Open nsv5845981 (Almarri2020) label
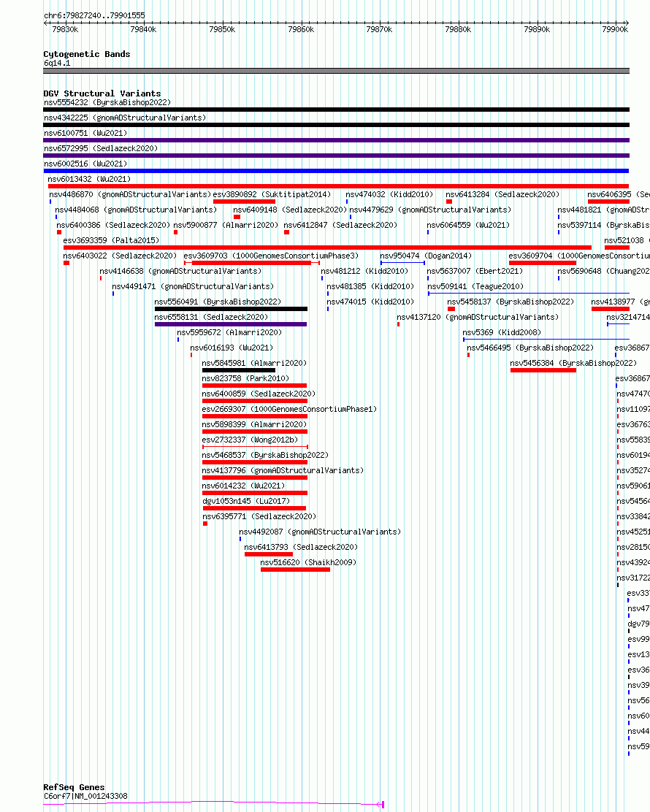The height and width of the screenshot is (812, 650). (254, 363)
